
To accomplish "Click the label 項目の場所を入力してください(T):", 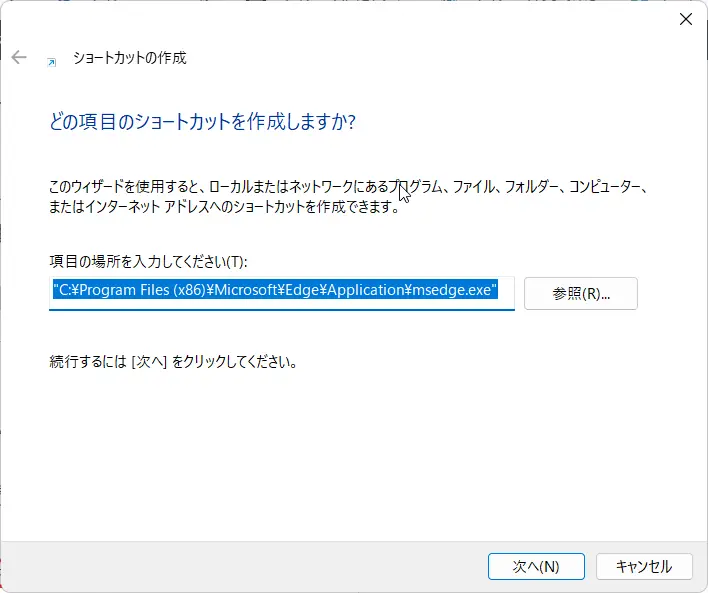I will click(148, 261).
